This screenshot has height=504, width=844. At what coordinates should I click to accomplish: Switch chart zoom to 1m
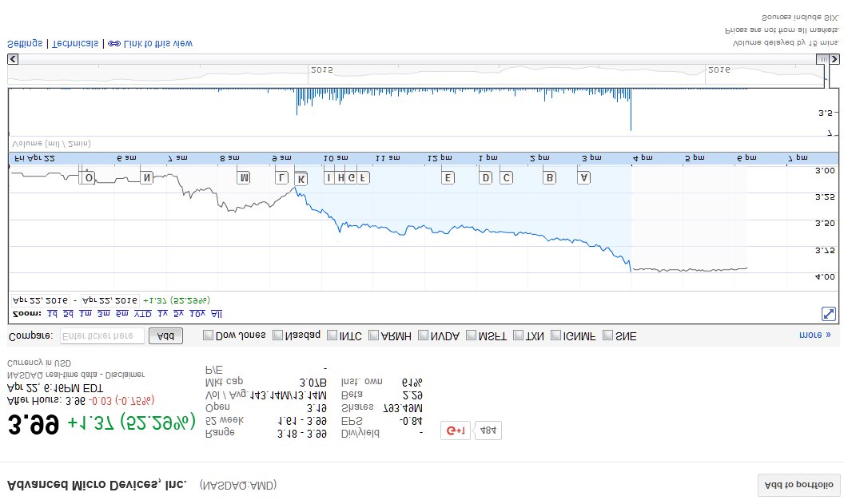(86, 314)
